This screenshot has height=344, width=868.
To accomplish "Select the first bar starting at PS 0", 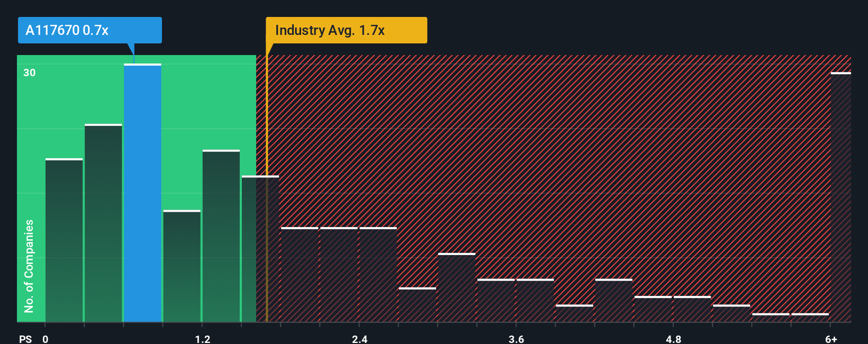I will pyautogui.click(x=64, y=240).
